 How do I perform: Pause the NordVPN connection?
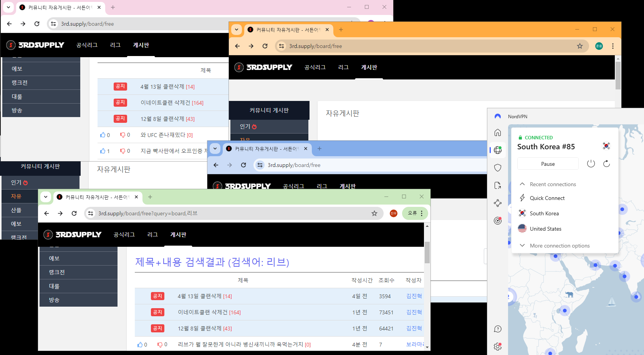point(548,164)
